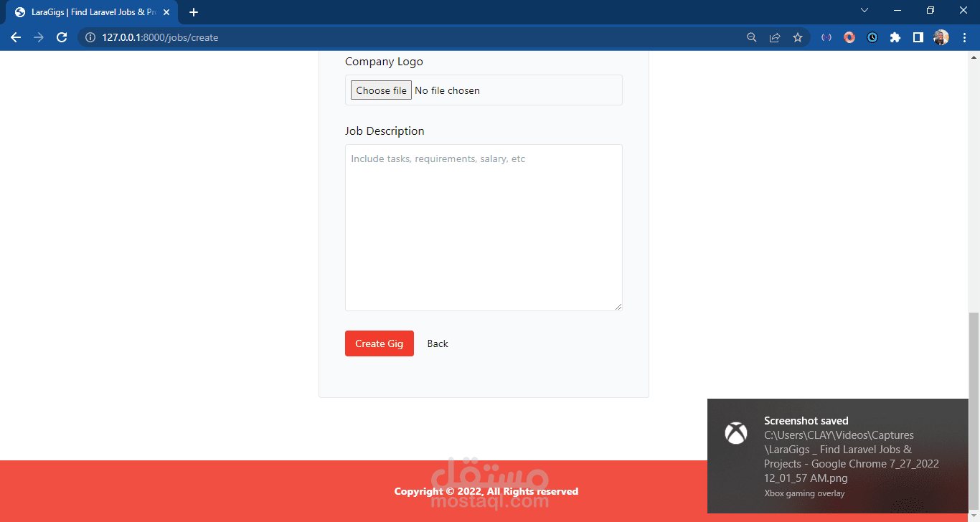
Task: Go back to the previous page
Action: (x=16, y=37)
